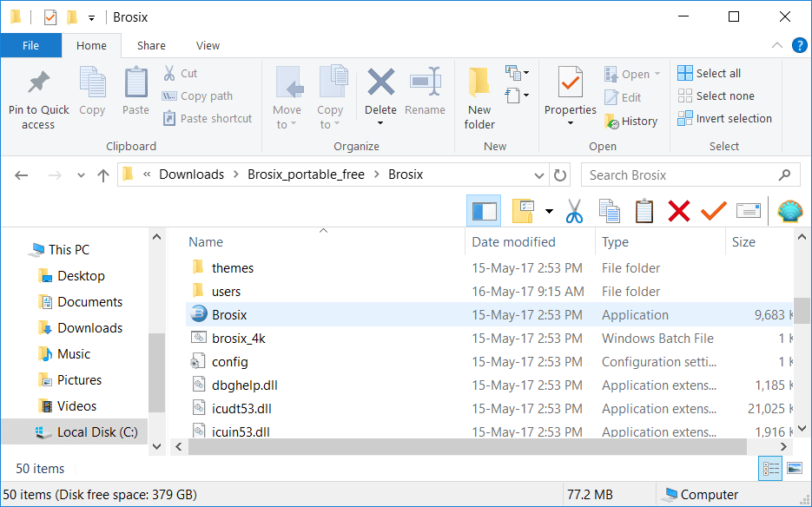Click Downloads in the address path
This screenshot has width=812, height=507.
(x=192, y=174)
